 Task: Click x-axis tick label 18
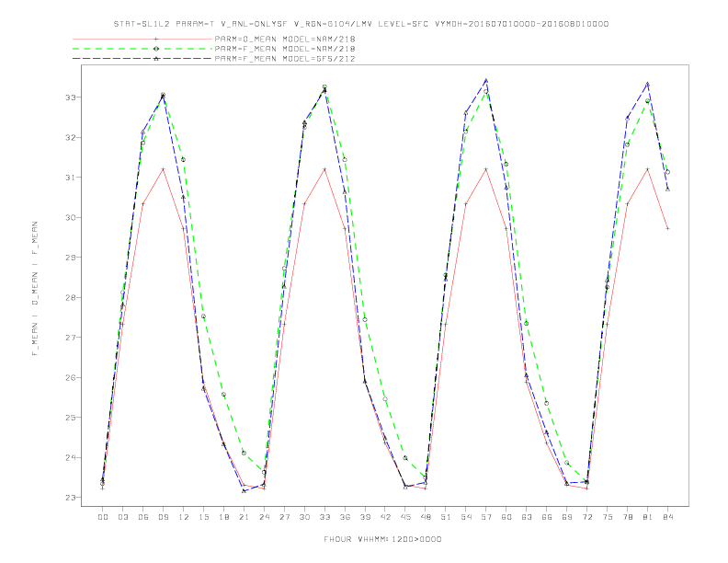tap(223, 517)
